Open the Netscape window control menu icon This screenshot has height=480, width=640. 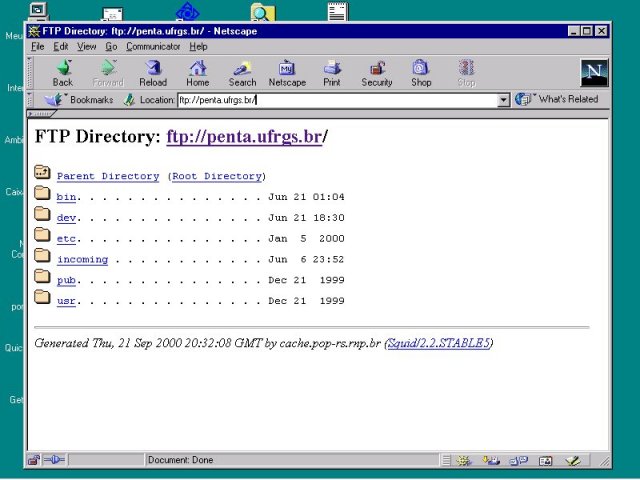pyautogui.click(x=34, y=31)
